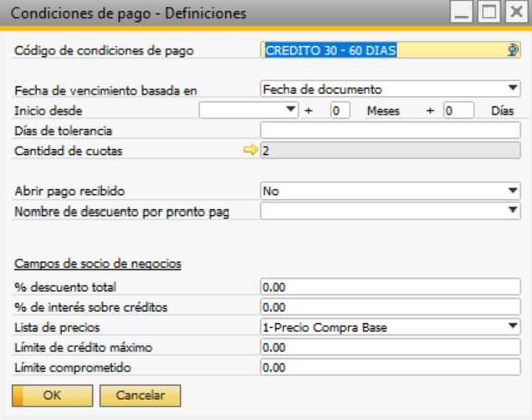Viewport: 532px width, 420px height.
Task: Expand Nombre de descuento por pronto pago list
Action: pos(513,211)
